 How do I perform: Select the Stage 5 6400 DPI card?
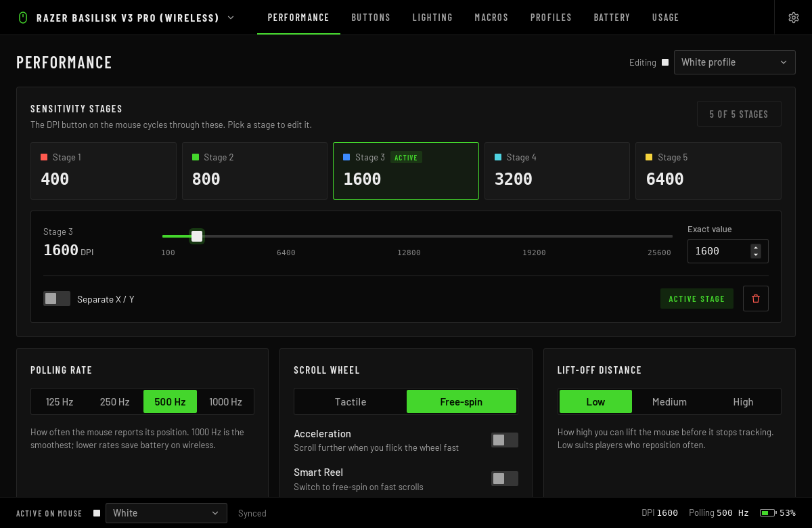[708, 171]
